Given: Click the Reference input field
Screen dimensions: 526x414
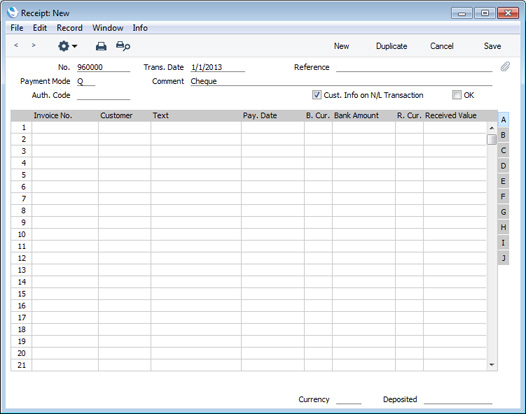Looking at the screenshot, I should click(x=414, y=67).
